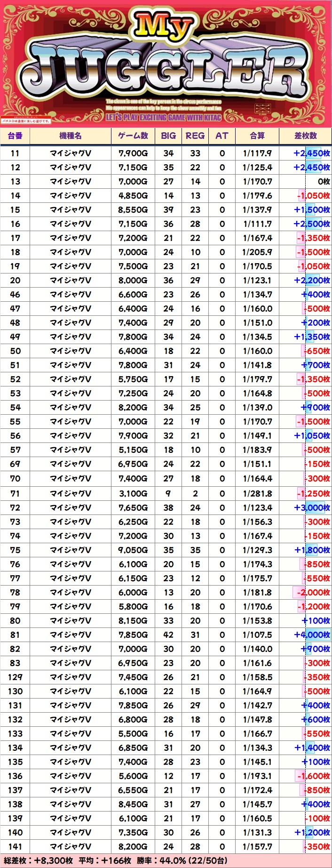This screenshot has width=332, height=868.
Task: Select the 合算 column header
Action: pos(257,136)
